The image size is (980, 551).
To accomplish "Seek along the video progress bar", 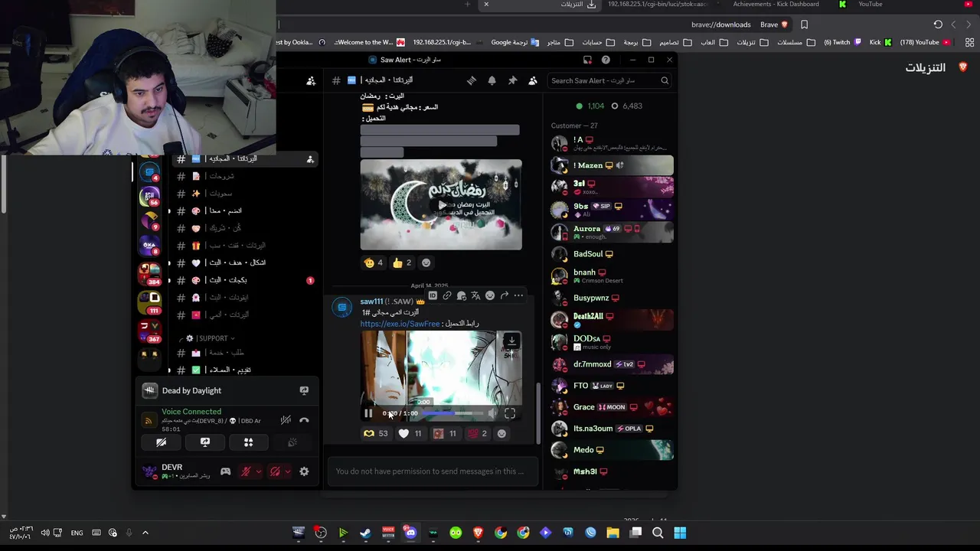I will point(452,413).
